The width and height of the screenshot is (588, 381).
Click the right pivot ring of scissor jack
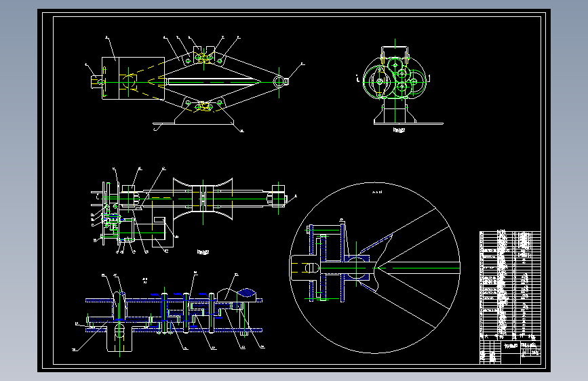(x=279, y=81)
